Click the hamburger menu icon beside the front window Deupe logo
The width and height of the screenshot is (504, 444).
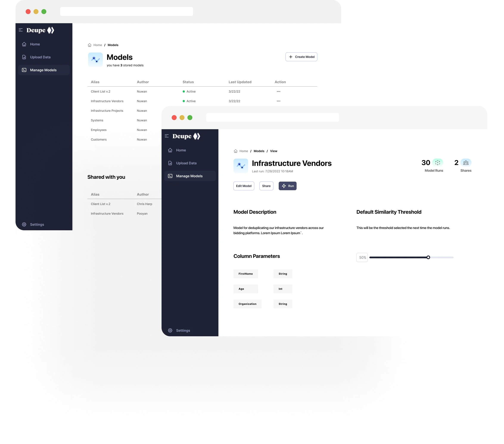[167, 136]
